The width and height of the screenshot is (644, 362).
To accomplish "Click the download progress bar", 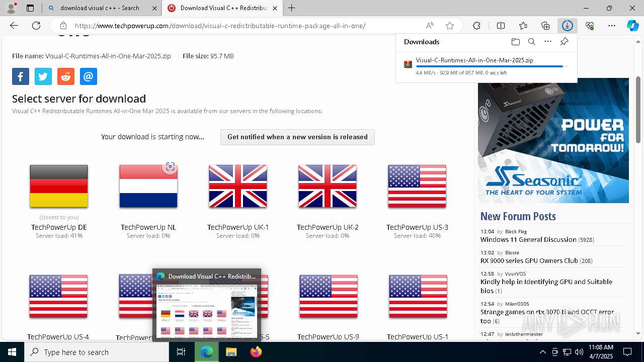I will pos(492,66).
